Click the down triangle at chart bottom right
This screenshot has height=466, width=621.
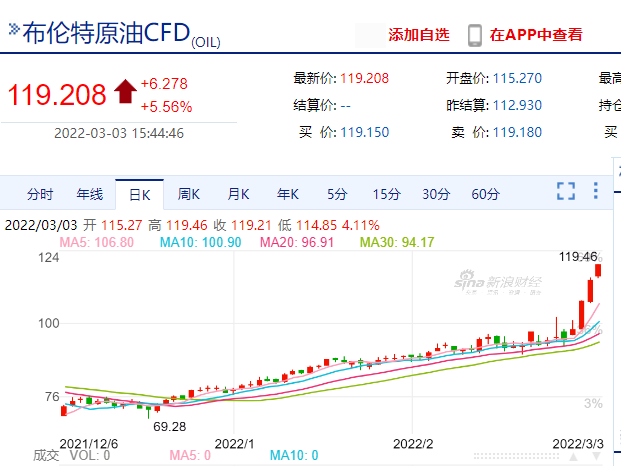tap(596, 456)
